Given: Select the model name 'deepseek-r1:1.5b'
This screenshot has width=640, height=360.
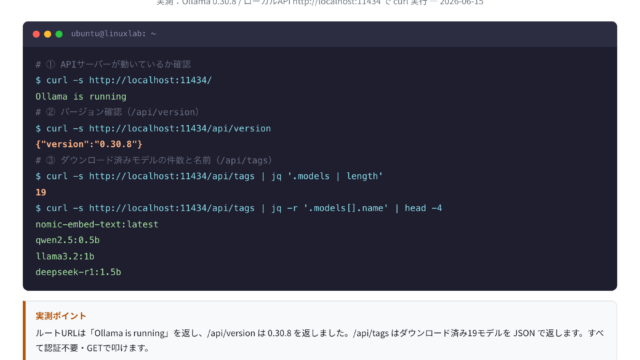Looking at the screenshot, I should point(78,272).
